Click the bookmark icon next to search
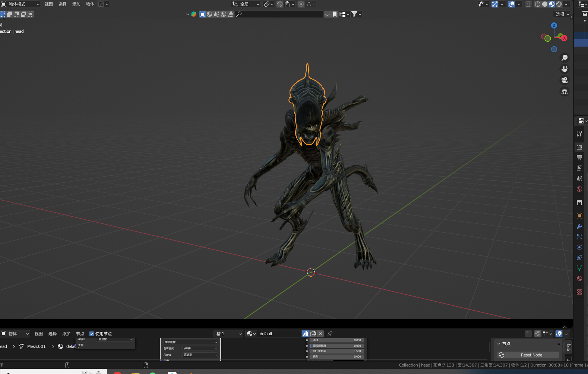Viewport: 588px width, 374px height. click(335, 14)
